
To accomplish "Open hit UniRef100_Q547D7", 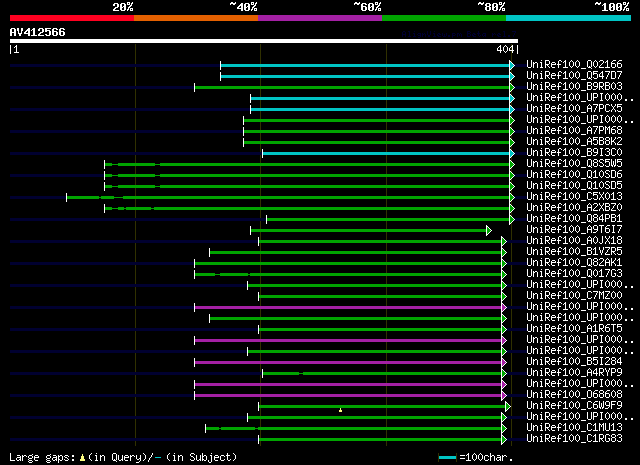I will pos(574,75).
